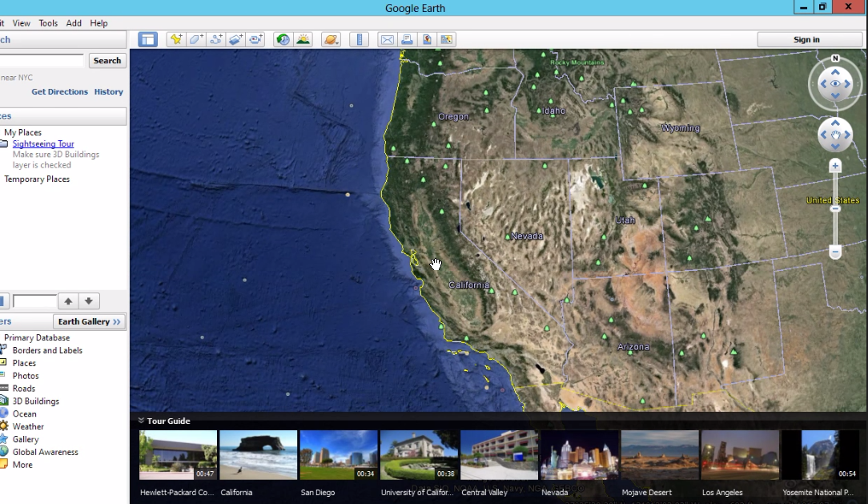The width and height of the screenshot is (868, 504).
Task: Click the History link
Action: 109,92
